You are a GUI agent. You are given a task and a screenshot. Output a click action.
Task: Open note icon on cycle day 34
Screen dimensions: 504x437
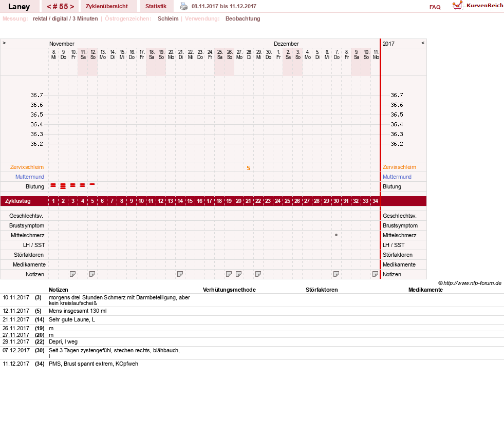(375, 274)
